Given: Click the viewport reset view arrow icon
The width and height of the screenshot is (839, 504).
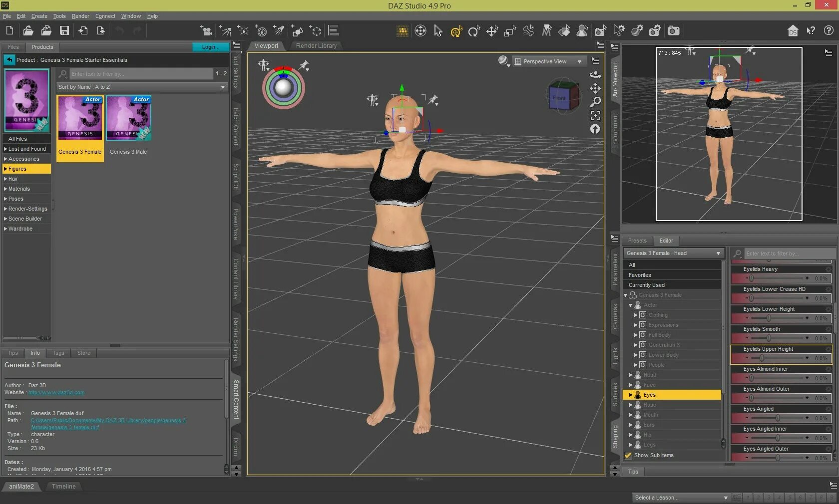Looking at the screenshot, I should [x=595, y=129].
